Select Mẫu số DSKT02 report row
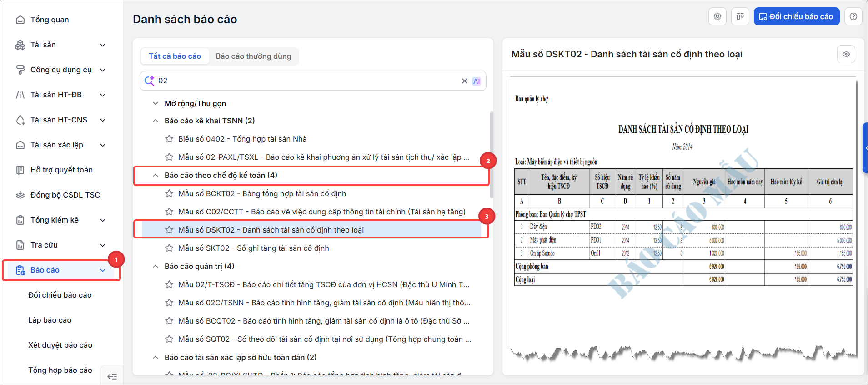The width and height of the screenshot is (868, 385). pos(311,230)
